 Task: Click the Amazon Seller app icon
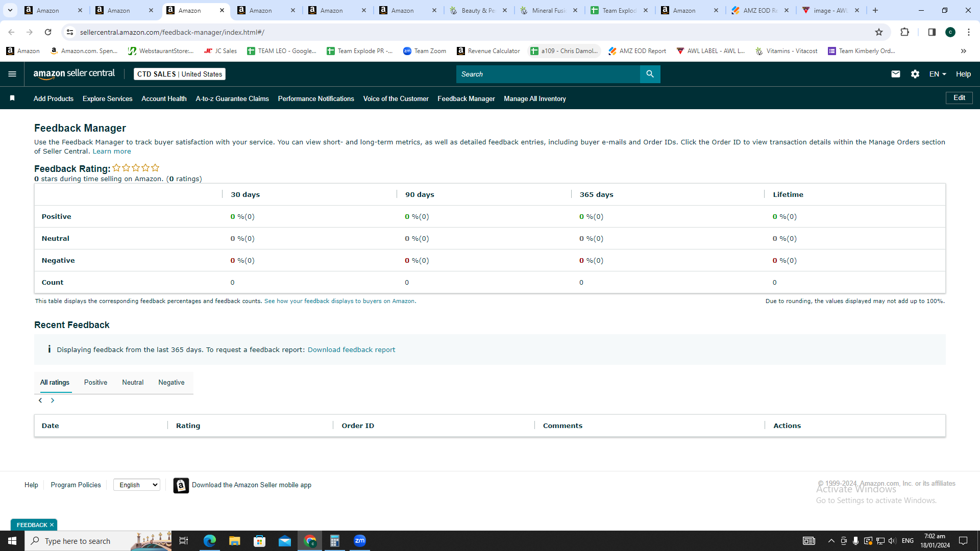click(181, 485)
